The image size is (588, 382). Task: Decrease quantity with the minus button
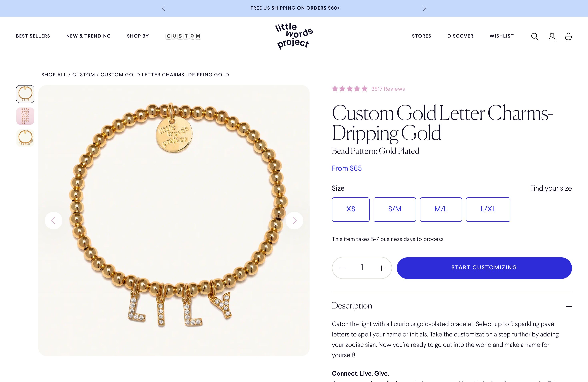coord(342,268)
